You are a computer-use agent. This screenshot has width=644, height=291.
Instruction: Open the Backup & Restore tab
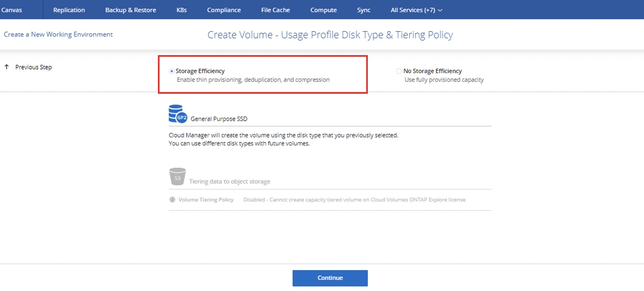pos(130,10)
